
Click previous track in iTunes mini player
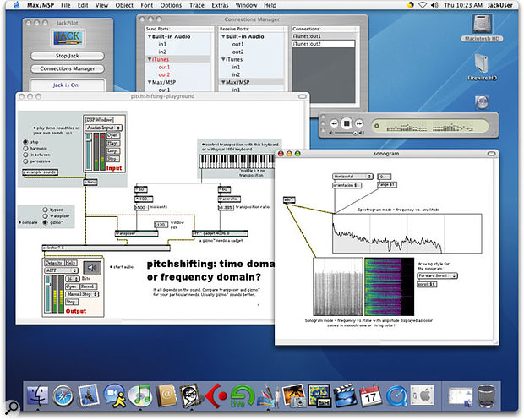(x=334, y=123)
